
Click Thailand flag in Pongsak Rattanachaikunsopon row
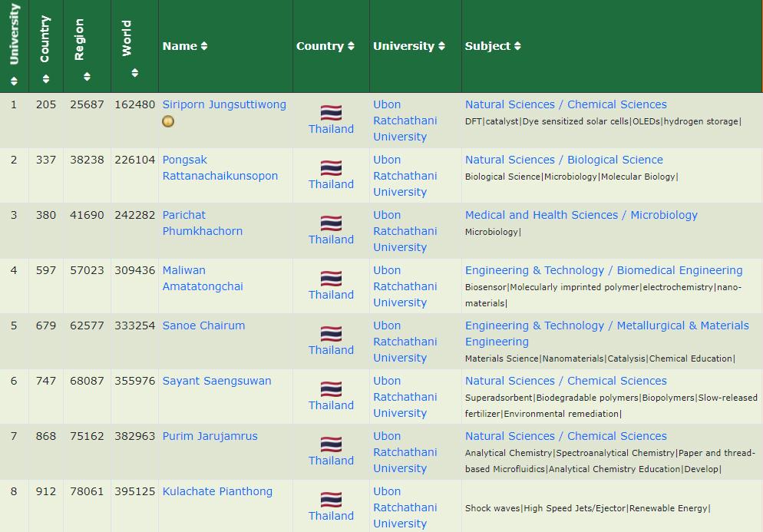click(331, 168)
